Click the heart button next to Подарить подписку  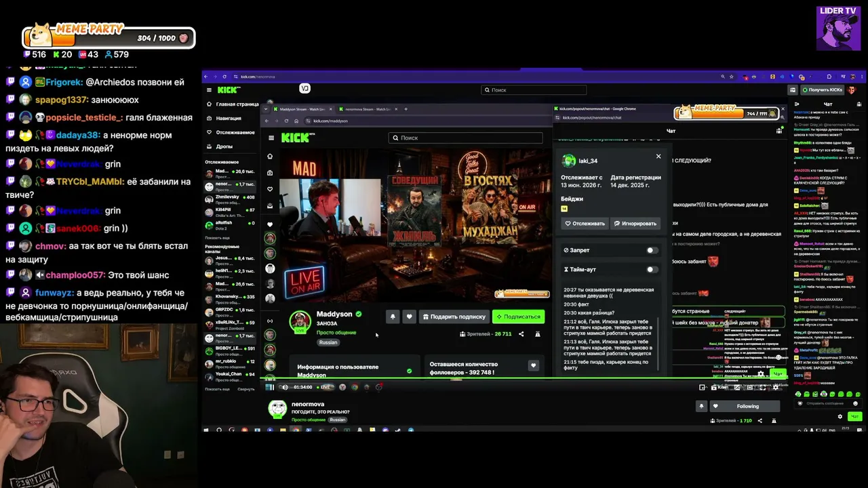tap(409, 317)
